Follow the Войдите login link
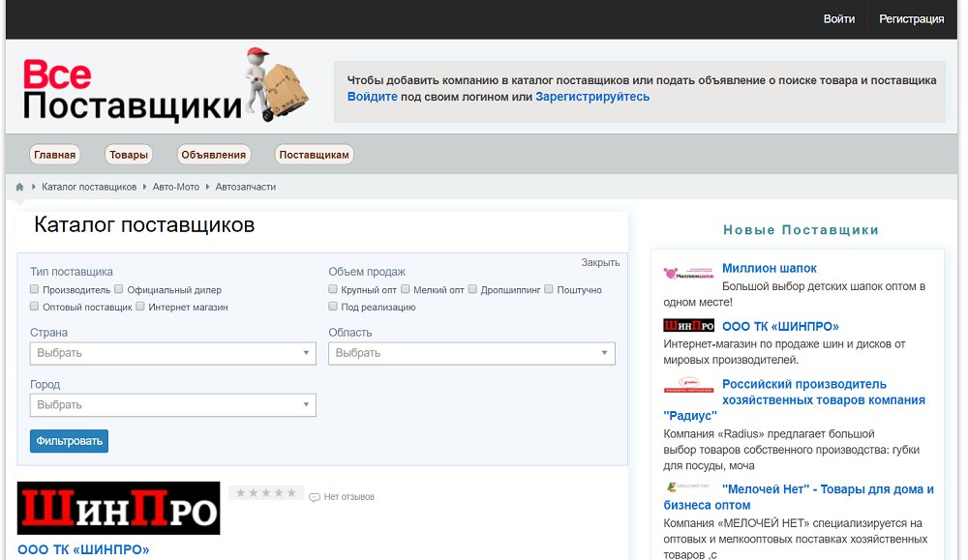Screen dimensions: 968x560 point(373,97)
